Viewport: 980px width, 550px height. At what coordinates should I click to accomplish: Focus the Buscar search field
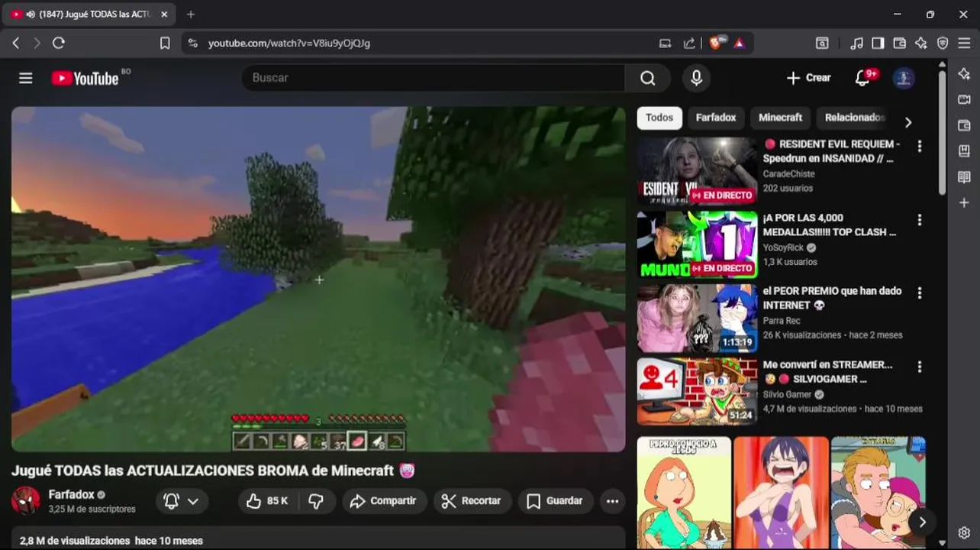tap(434, 78)
